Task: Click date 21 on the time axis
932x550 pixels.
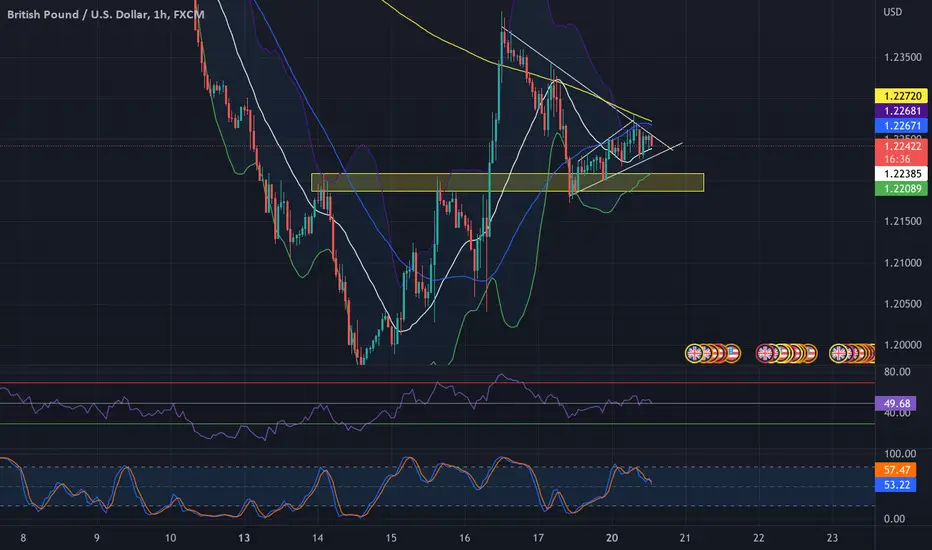Action: (x=685, y=538)
